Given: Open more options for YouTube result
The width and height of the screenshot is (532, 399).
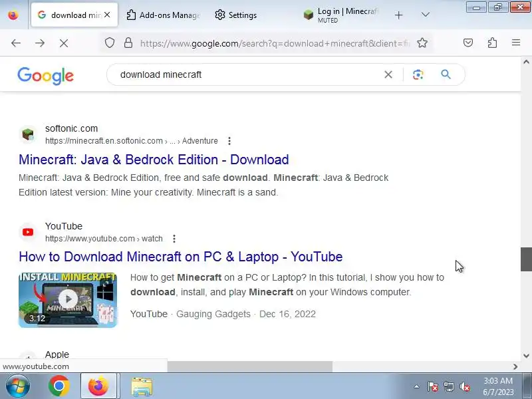Looking at the screenshot, I should coord(174,239).
